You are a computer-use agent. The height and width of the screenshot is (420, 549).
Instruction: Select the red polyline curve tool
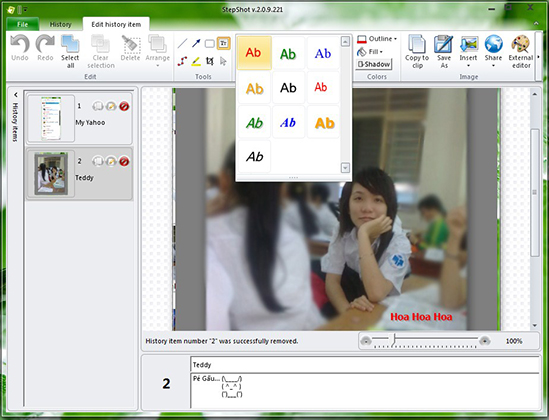tap(182, 62)
